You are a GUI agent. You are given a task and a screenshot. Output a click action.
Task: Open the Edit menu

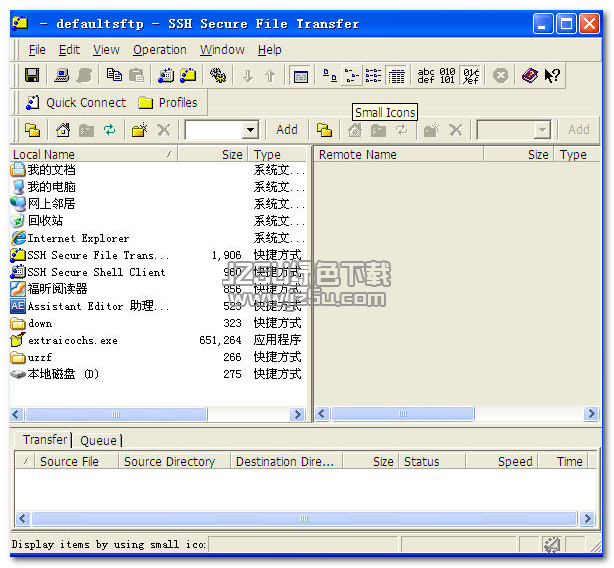click(69, 50)
